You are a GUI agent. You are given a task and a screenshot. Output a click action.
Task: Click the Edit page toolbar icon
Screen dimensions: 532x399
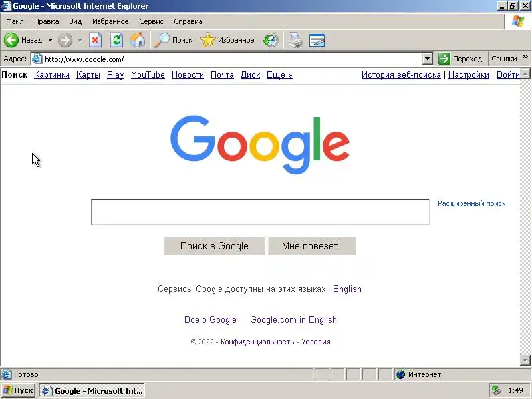click(317, 40)
